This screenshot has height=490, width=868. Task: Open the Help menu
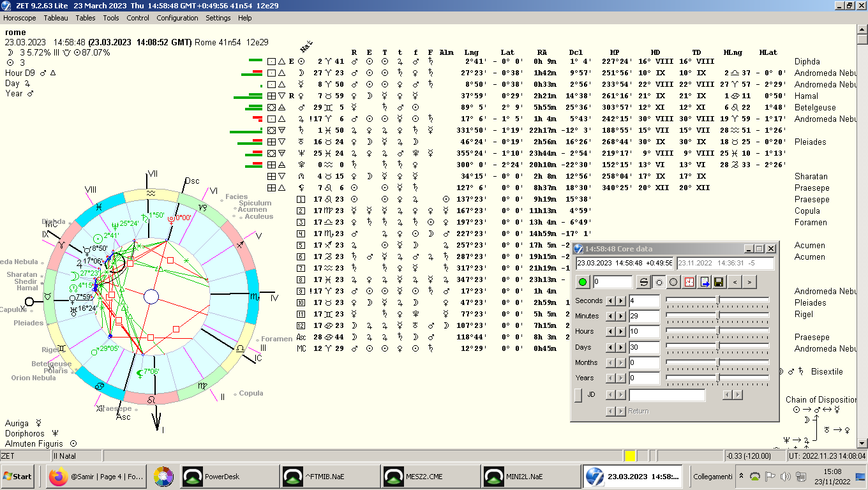[x=245, y=18]
